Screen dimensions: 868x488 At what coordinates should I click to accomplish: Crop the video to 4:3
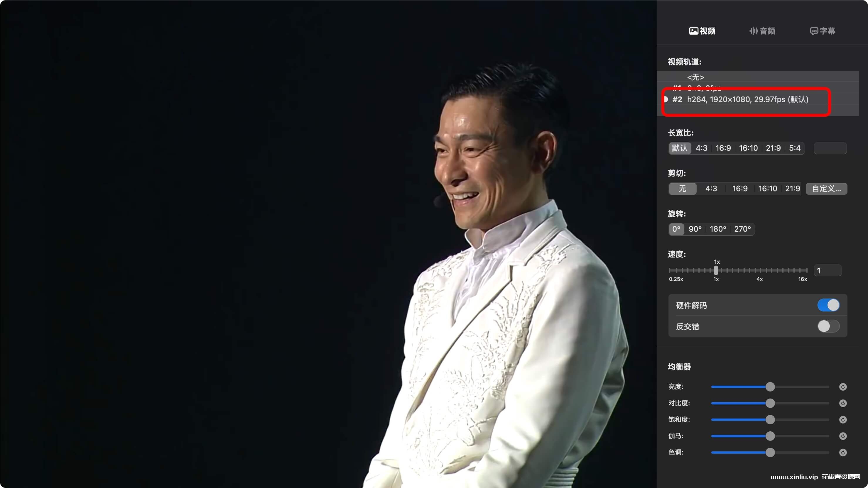[x=711, y=189]
